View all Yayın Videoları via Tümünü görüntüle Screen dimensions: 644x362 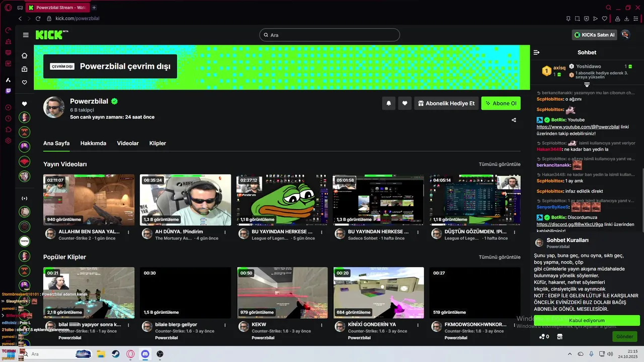point(500,164)
